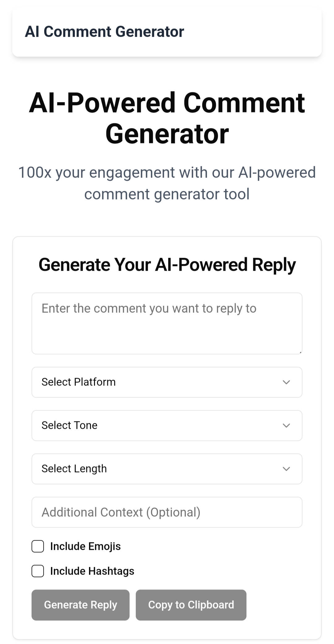Expand the Select Tone dropdown

tap(167, 426)
